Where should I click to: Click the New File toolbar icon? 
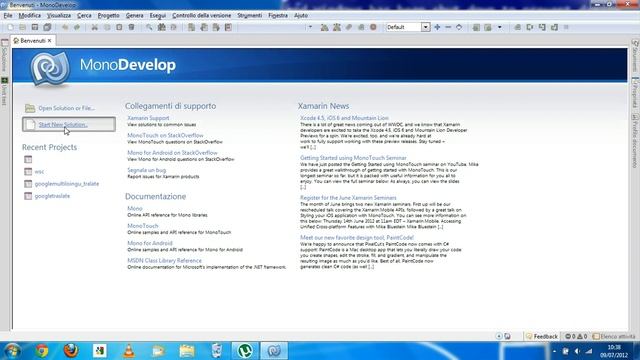pos(11,27)
